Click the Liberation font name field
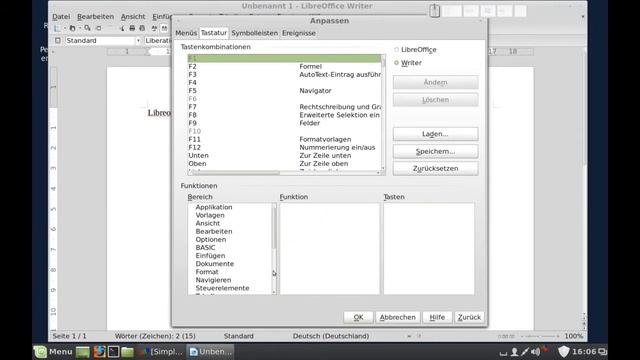Screen dimensions: 640x360 (158, 40)
